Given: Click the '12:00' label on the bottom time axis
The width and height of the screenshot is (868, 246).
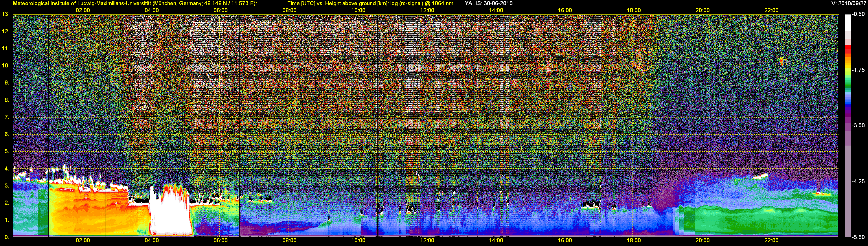Looking at the screenshot, I should pos(427,240).
